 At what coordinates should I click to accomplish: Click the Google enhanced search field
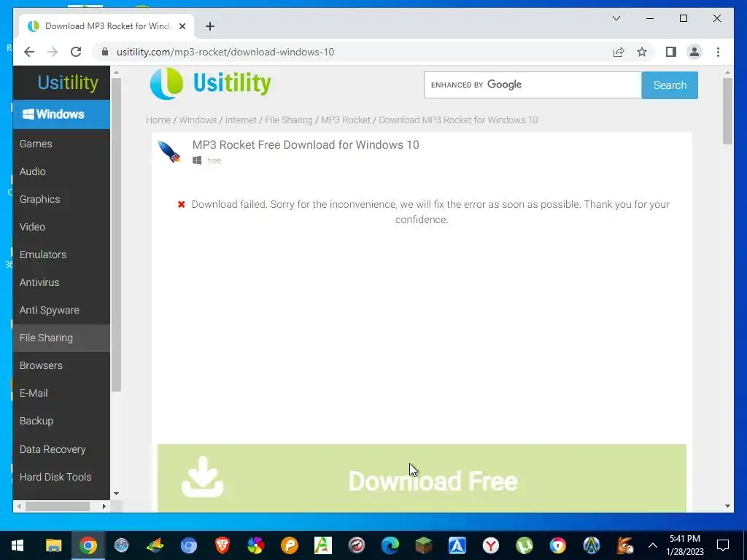point(533,85)
